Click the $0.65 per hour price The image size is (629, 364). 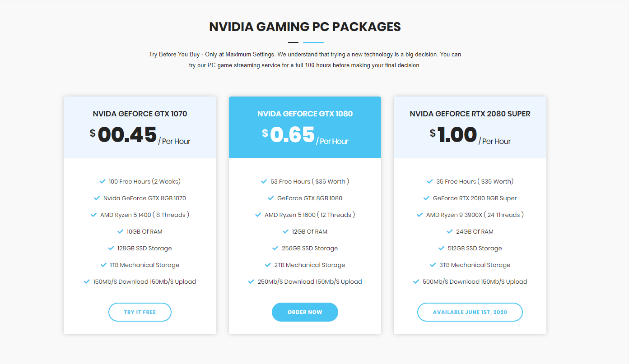305,135
